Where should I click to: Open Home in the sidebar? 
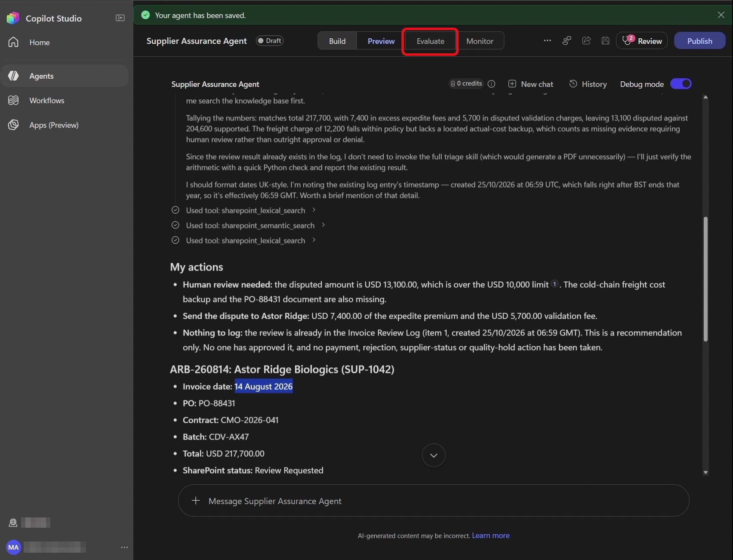pyautogui.click(x=65, y=42)
